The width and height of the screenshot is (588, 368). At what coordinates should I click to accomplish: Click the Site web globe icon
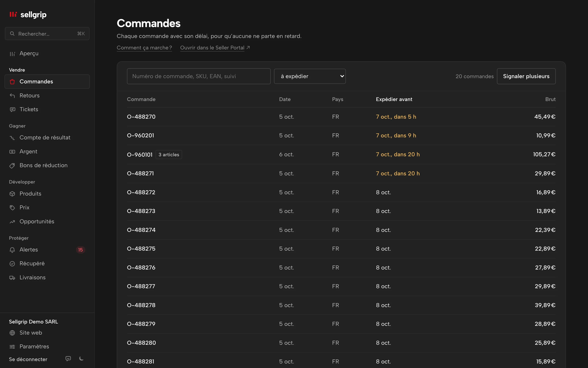[x=12, y=333]
